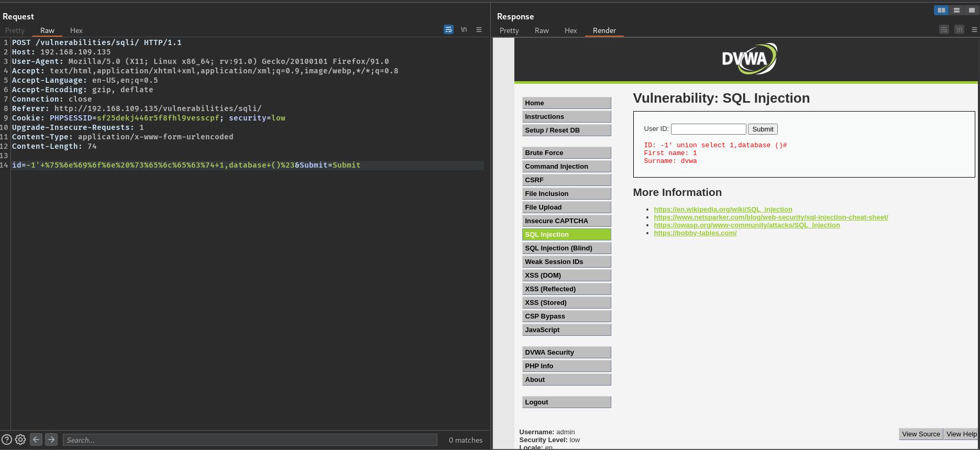Click 'Surname: dvwa' result text
The width and height of the screenshot is (980, 450).
[670, 161]
